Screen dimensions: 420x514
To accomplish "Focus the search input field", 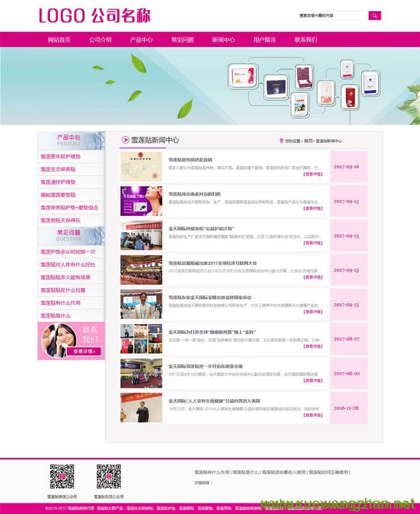I will tap(333, 16).
